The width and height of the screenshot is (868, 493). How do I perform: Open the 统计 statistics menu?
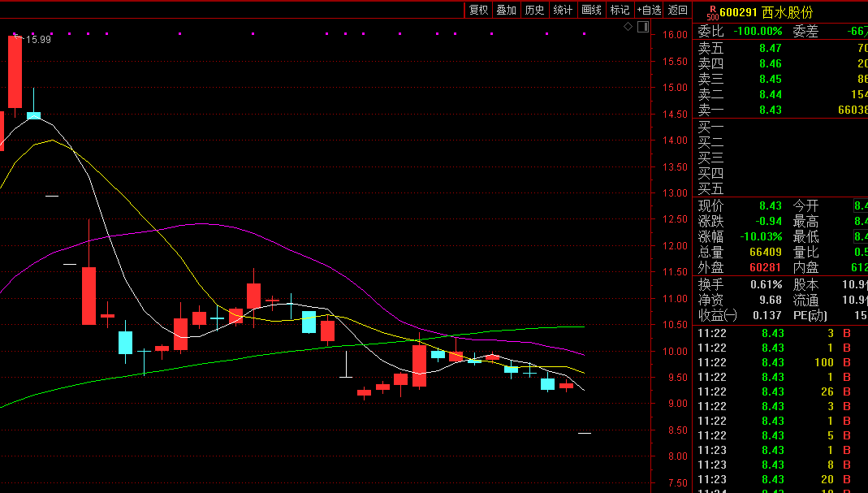point(563,10)
